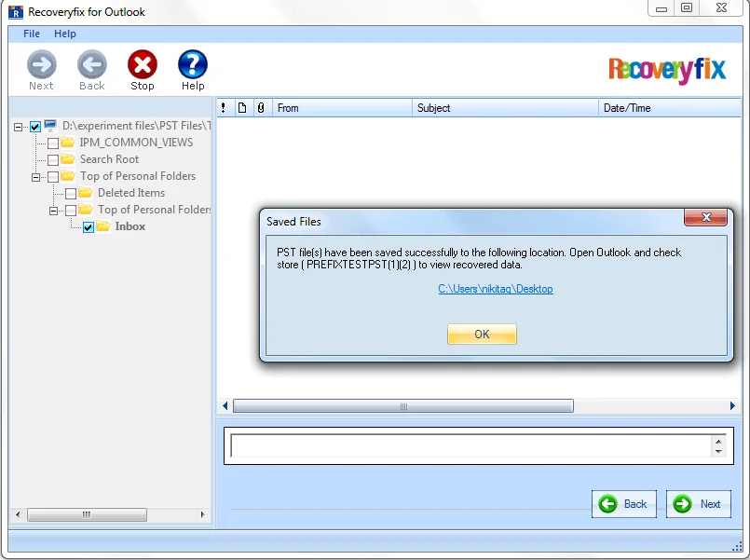Collapse the PST file root tree node
This screenshot has height=560, width=750.
[19, 128]
